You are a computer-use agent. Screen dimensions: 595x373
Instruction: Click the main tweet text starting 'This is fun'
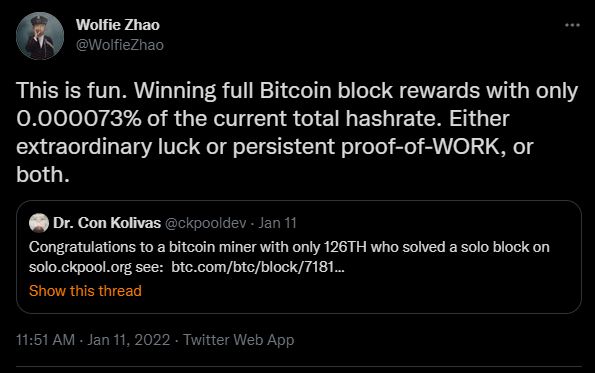coord(297,132)
